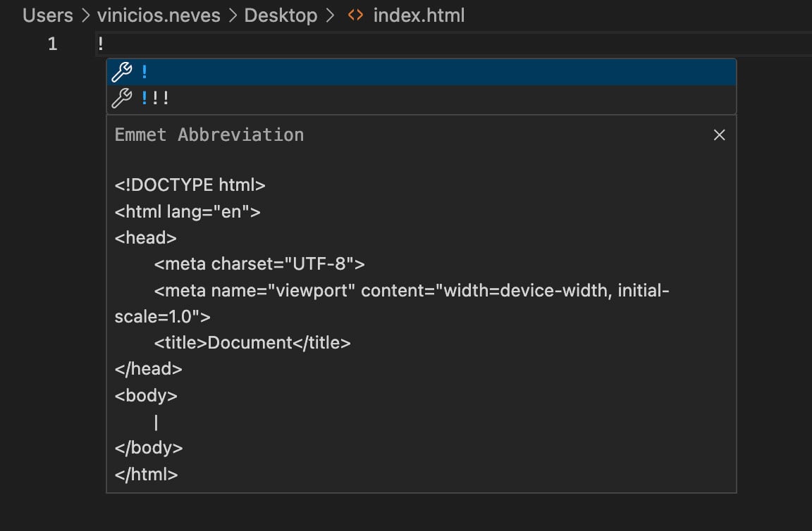Click the wrench icon beside '!!!' suggestion
Screen dimensions: 812x531
point(122,99)
